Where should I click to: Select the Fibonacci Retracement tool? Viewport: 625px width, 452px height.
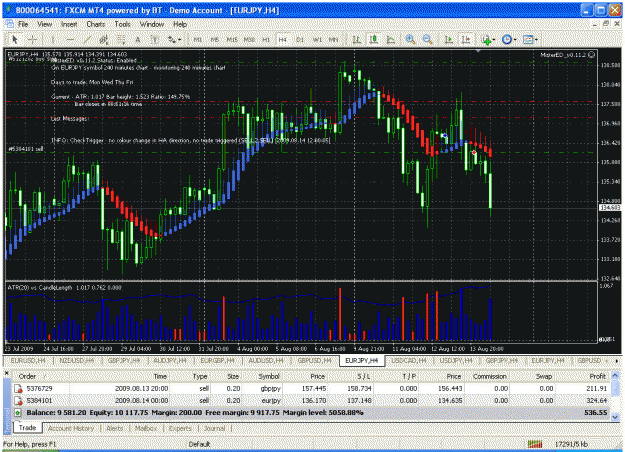click(x=121, y=39)
